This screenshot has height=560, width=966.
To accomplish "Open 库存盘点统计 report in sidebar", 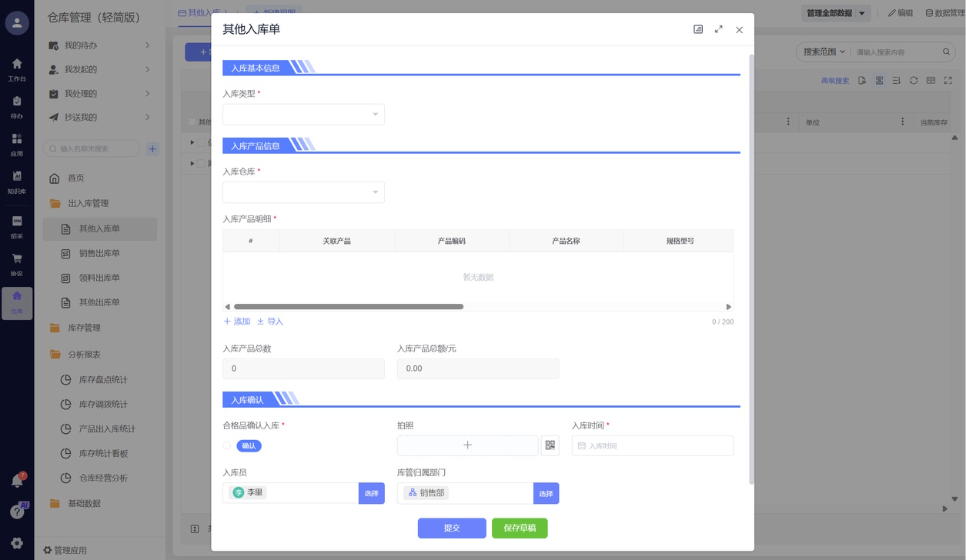I will coord(103,379).
